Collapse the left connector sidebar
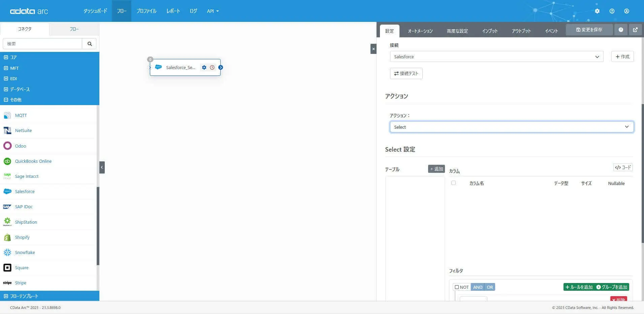Viewport: 644px width, 314px height. click(x=102, y=167)
